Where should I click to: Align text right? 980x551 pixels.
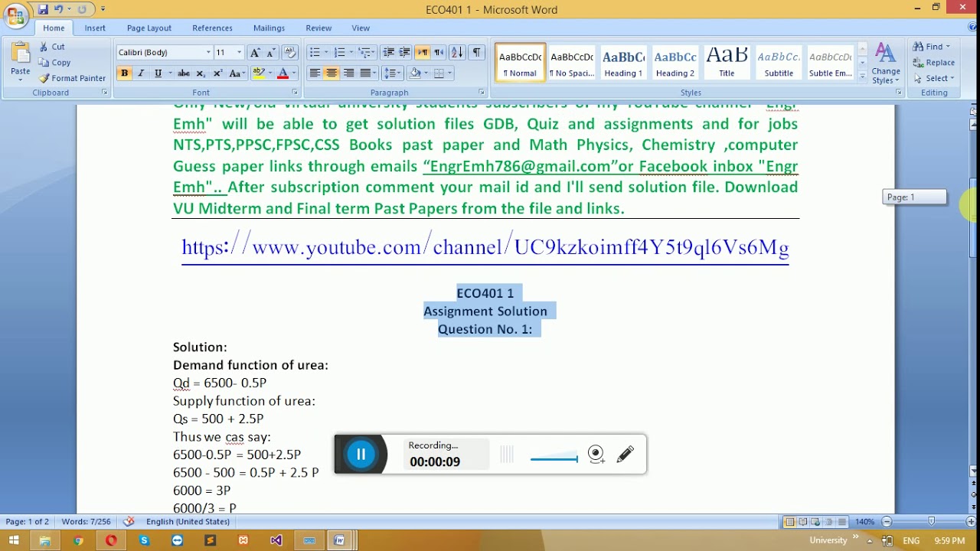(x=348, y=73)
